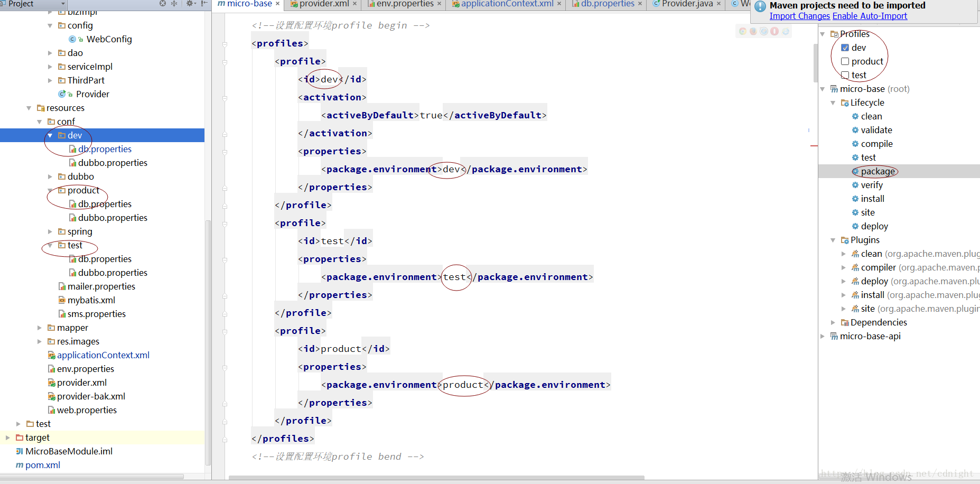Image resolution: width=980 pixels, height=484 pixels.
Task: Expand the spring folder under conf
Action: pyautogui.click(x=50, y=231)
